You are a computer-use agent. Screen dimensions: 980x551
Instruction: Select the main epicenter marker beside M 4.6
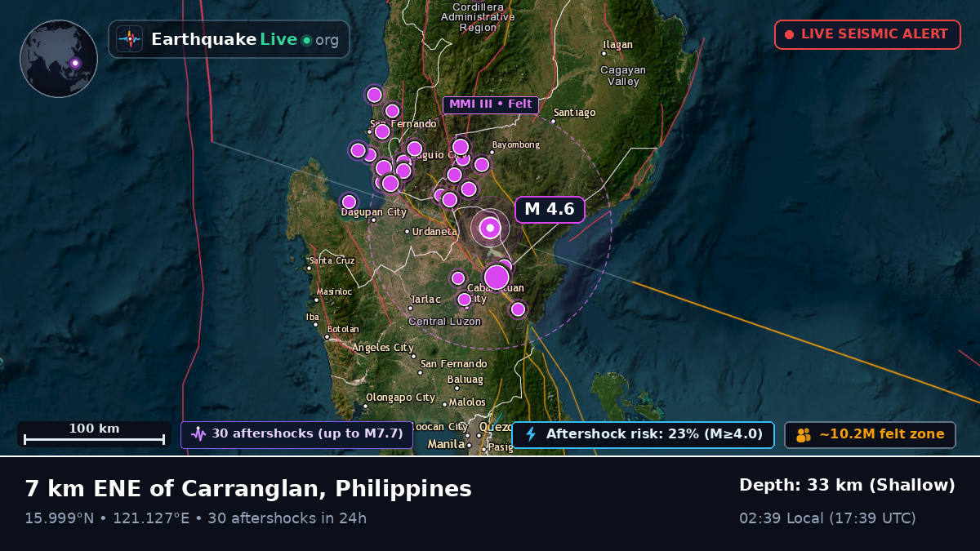point(490,228)
